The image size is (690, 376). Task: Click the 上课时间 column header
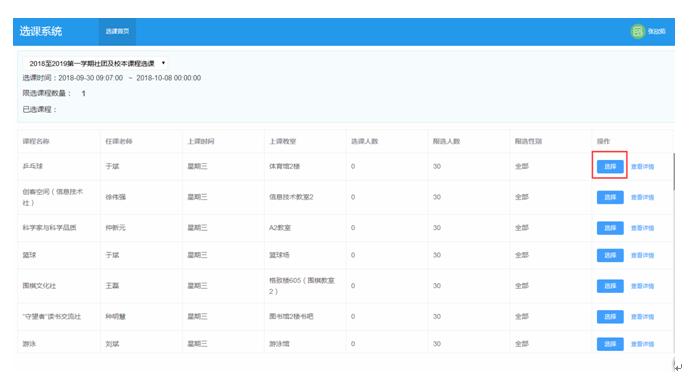201,141
